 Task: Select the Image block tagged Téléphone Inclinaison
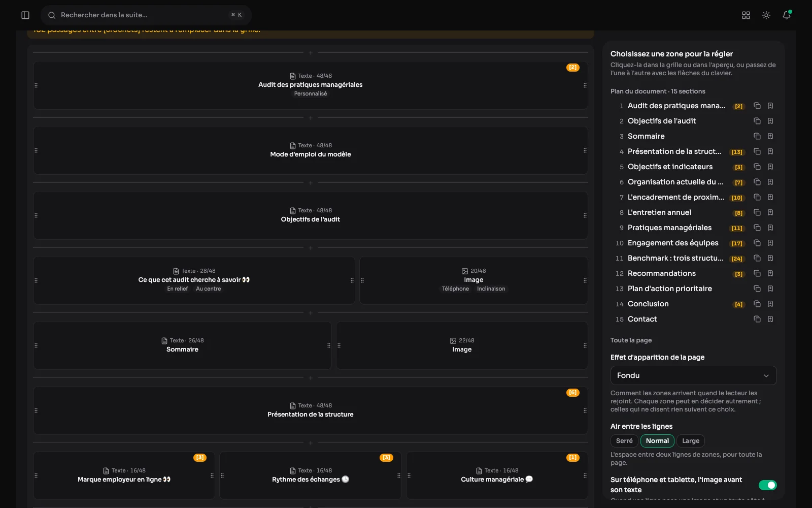click(x=473, y=280)
